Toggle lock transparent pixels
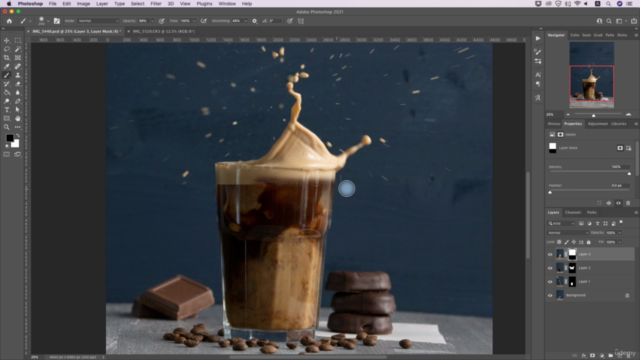 point(559,242)
